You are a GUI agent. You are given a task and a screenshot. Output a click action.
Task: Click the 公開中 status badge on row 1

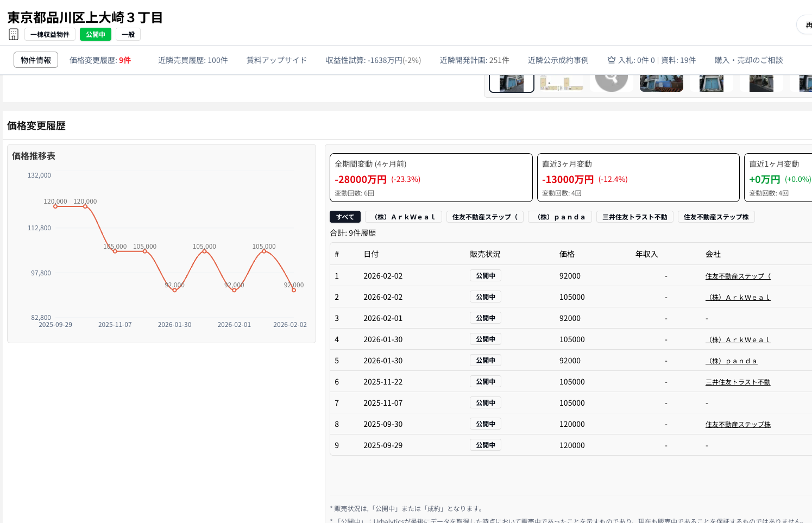pos(485,275)
